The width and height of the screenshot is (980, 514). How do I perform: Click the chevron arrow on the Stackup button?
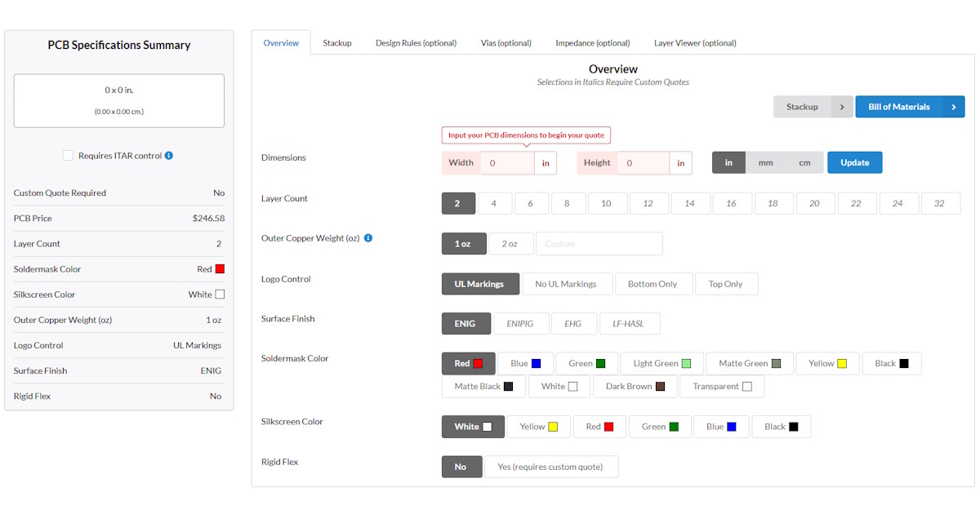843,106
